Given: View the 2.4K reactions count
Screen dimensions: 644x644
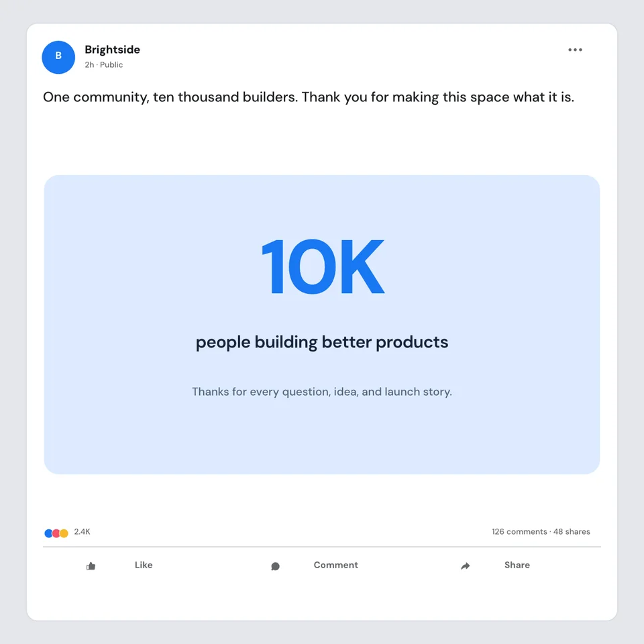Looking at the screenshot, I should point(82,531).
